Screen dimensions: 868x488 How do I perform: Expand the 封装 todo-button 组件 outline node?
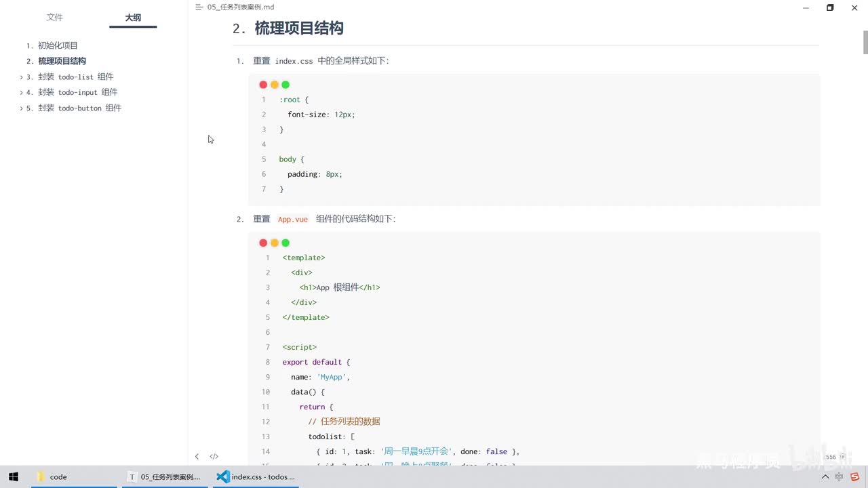tap(22, 108)
